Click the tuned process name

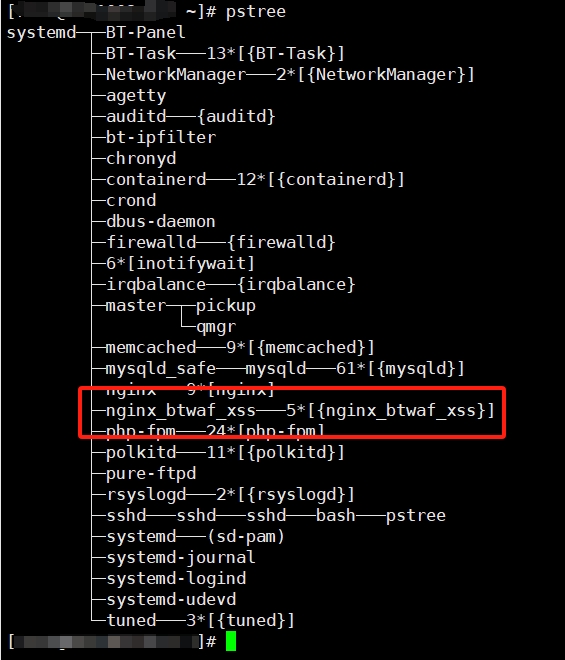(131, 620)
